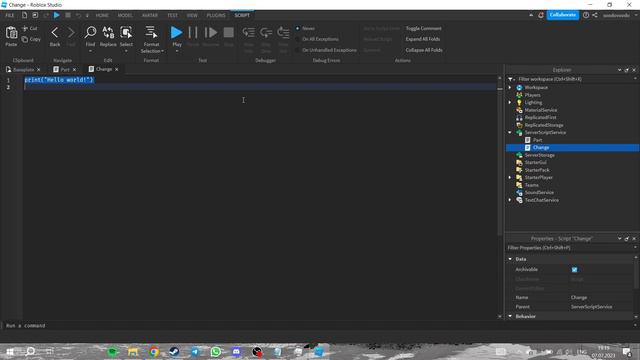Click the Collaborate button
The height and width of the screenshot is (360, 640).
click(562, 15)
